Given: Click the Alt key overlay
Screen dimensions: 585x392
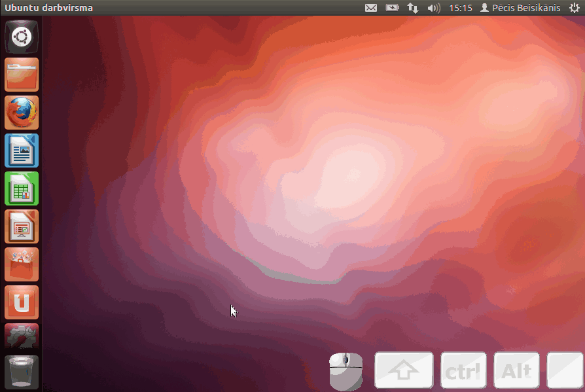Looking at the screenshot, I should [x=516, y=370].
